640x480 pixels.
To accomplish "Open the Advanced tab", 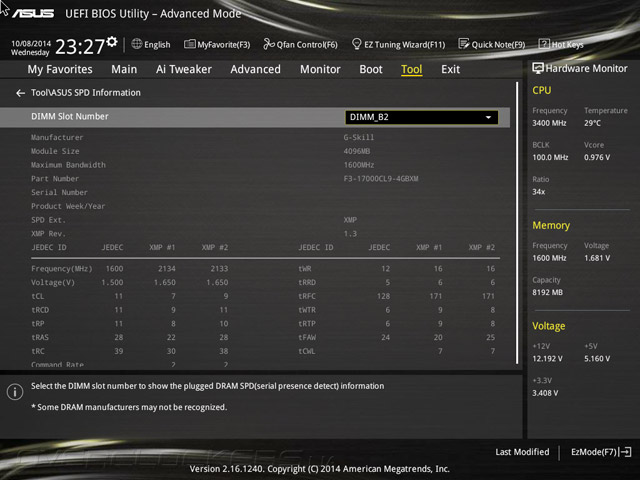I will click(x=256, y=69).
